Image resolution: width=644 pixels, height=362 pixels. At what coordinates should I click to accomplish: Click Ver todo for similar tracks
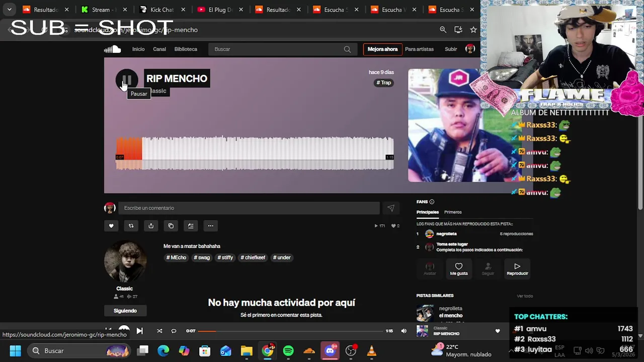pos(525,296)
